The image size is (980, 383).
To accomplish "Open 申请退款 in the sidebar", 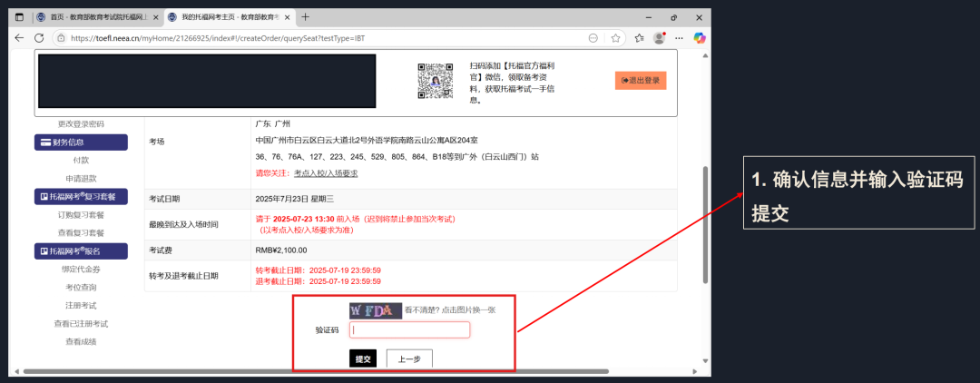I will click(82, 179).
